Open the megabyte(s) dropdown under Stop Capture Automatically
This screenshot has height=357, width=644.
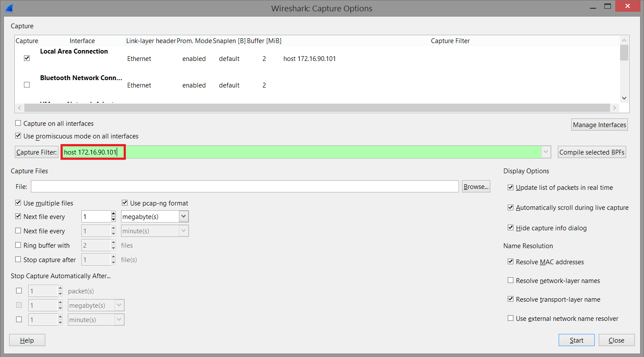pos(119,305)
